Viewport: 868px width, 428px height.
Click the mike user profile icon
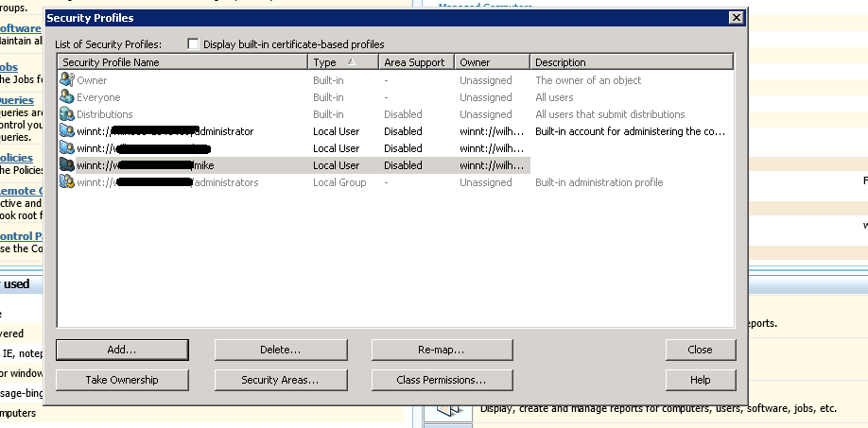click(66, 165)
